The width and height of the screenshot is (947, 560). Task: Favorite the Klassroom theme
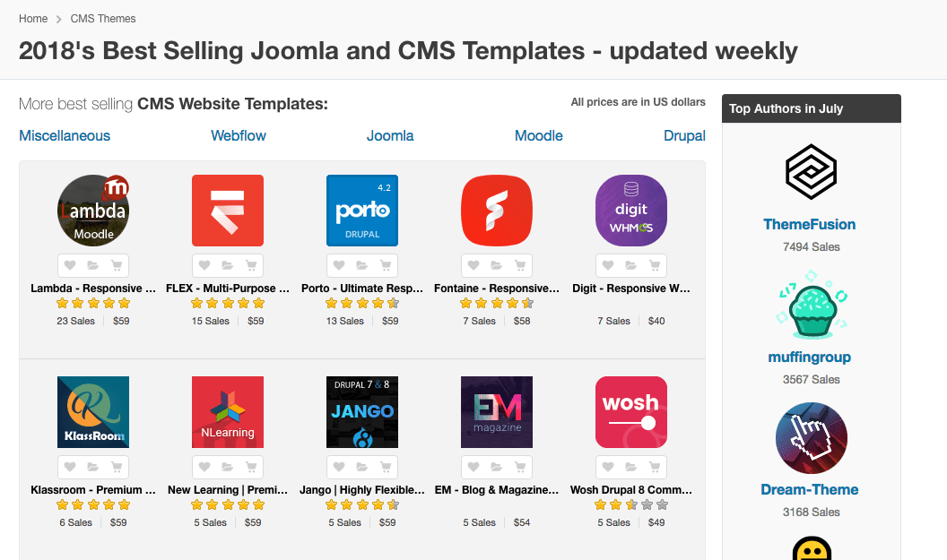click(x=70, y=467)
